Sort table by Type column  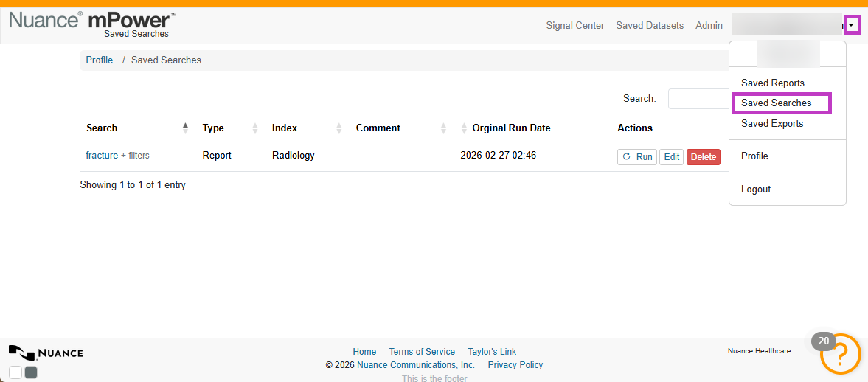coord(230,128)
